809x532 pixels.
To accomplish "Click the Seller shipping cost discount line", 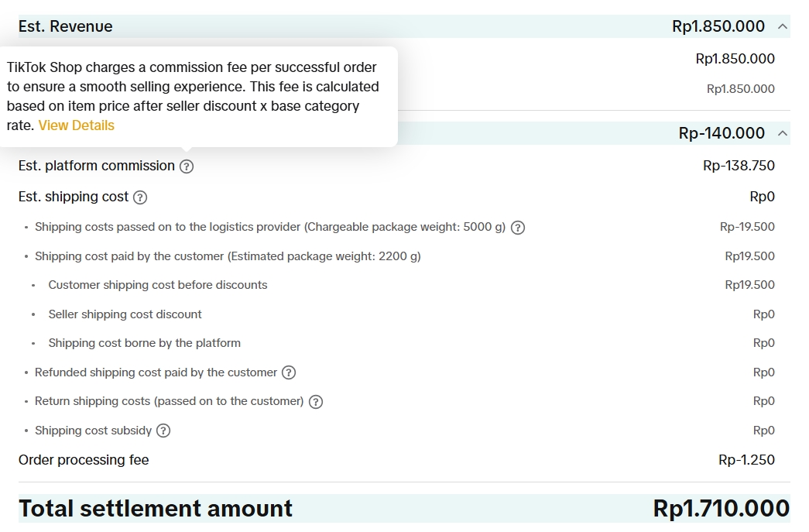I will click(125, 314).
